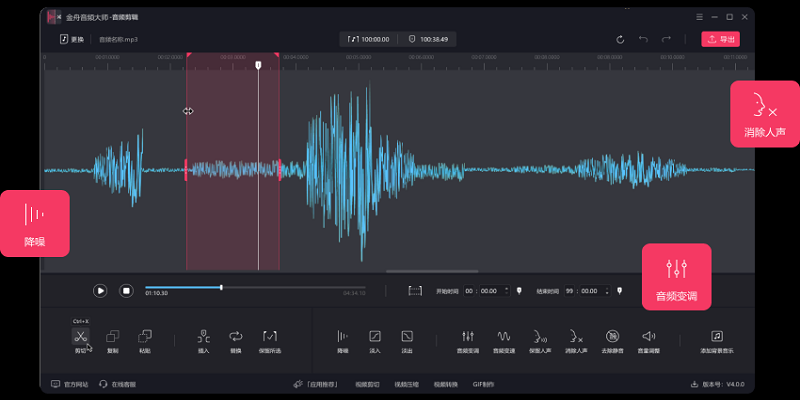Click the Replace file (更换) button

coord(72,39)
